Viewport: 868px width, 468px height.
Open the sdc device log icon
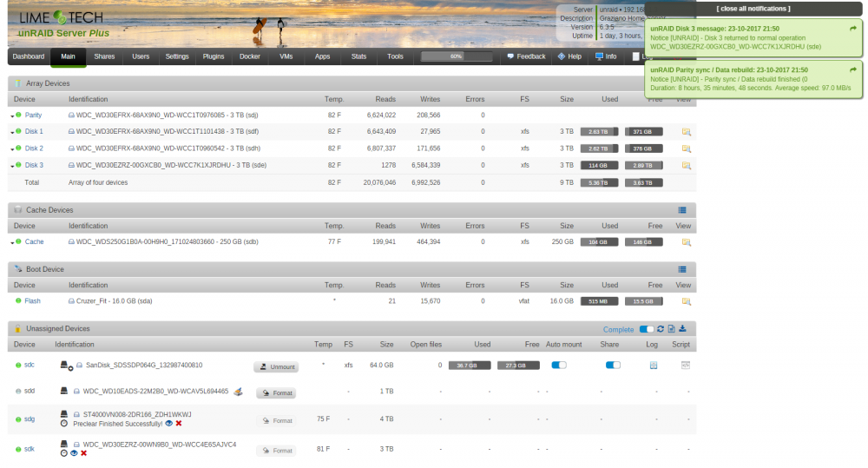[654, 366]
